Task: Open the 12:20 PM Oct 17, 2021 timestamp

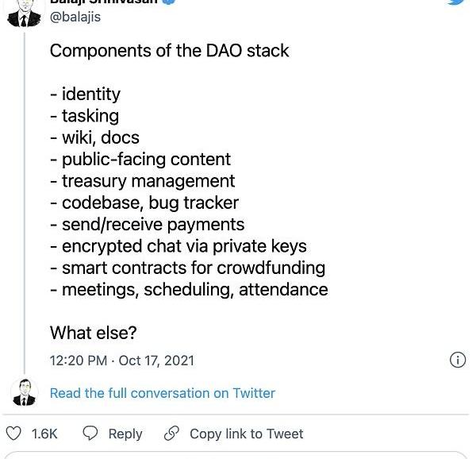Action: click(122, 361)
